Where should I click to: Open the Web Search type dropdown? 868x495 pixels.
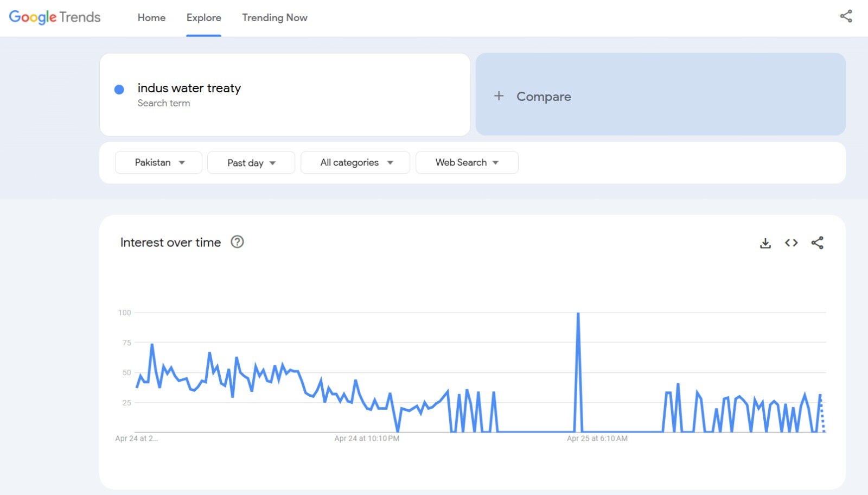point(467,162)
